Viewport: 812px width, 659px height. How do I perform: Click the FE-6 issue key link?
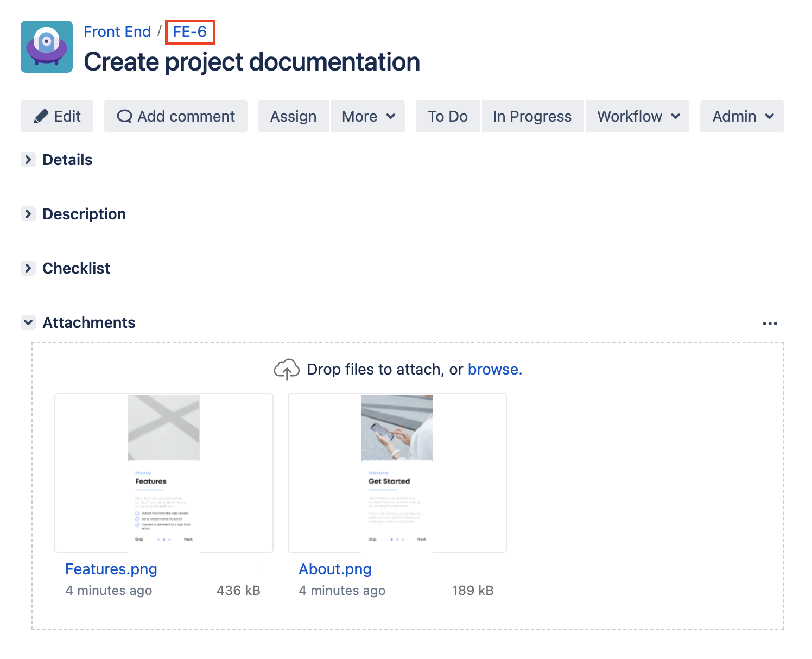click(190, 32)
